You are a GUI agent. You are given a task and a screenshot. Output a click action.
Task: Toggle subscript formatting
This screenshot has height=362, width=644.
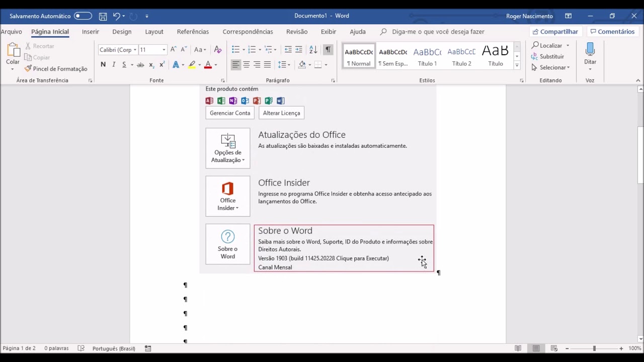pos(151,65)
